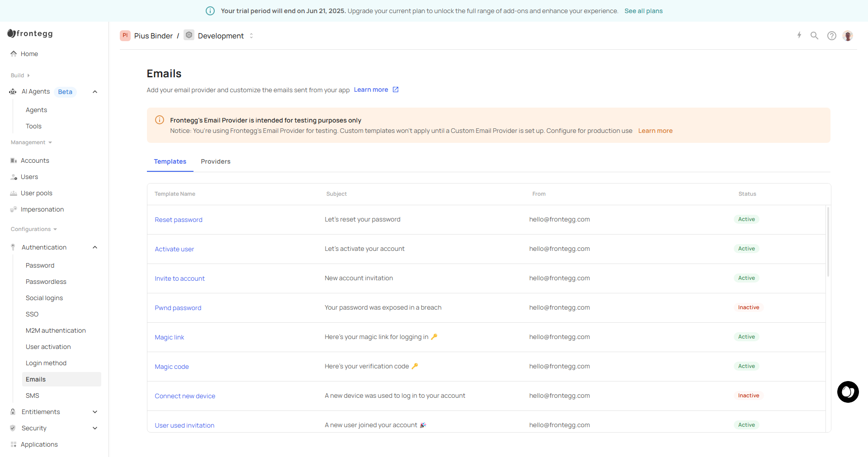Viewport: 868px width, 457px height.
Task: Switch to the Templates tab
Action: [170, 161]
